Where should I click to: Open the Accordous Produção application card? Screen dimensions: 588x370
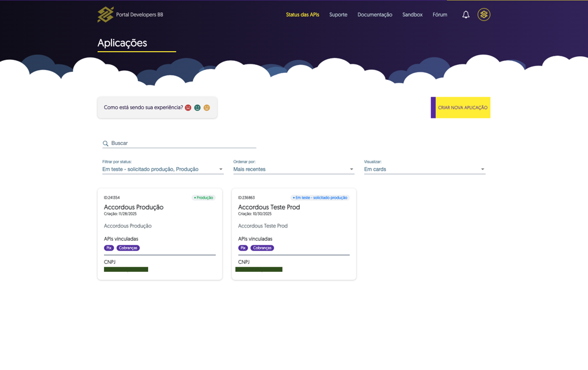click(160, 234)
